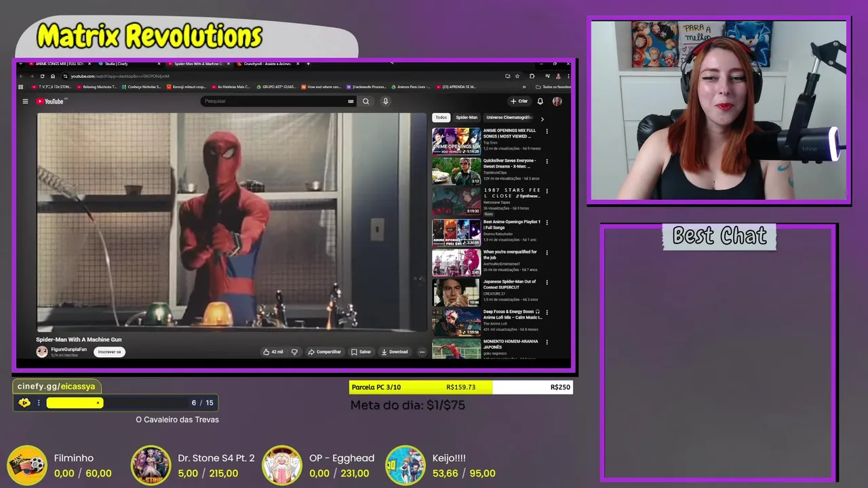The height and width of the screenshot is (488, 868).
Task: Open options for Anime Openings Mix video
Action: point(547,131)
